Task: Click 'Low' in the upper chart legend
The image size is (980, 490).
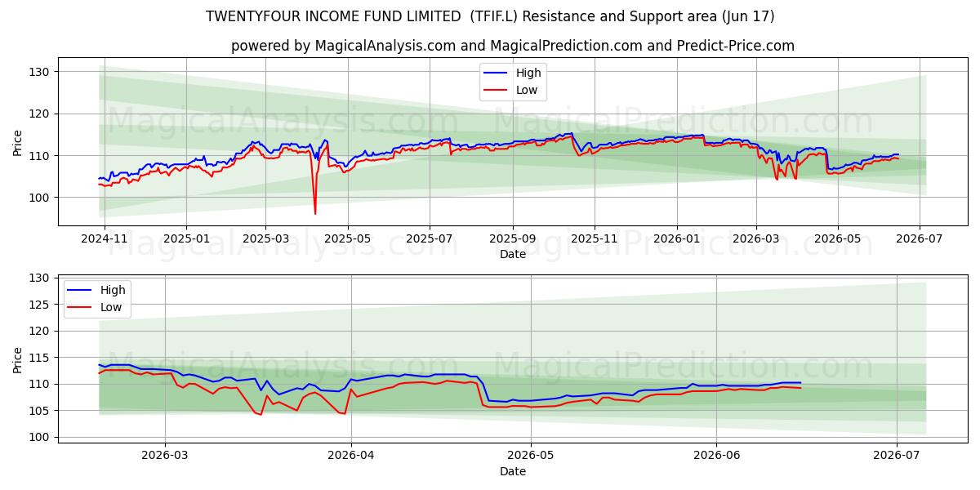Action: 527,91
